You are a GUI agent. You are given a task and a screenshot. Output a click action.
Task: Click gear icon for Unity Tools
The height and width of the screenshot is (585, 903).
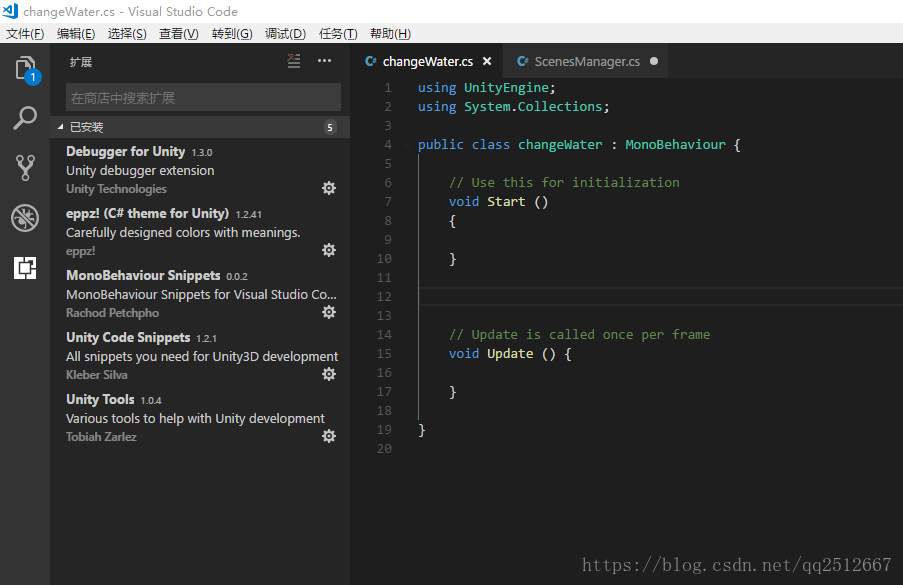point(329,436)
